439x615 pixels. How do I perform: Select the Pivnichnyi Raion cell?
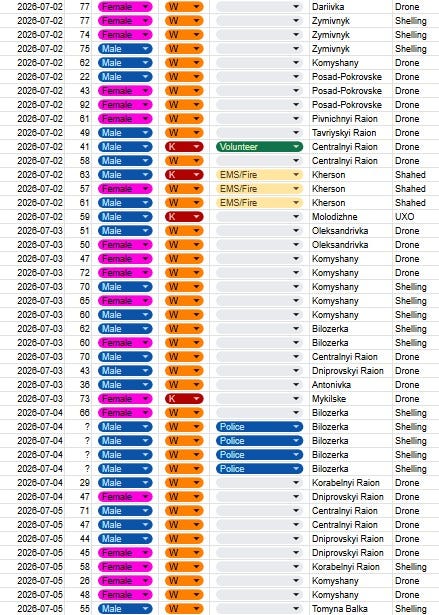point(351,119)
